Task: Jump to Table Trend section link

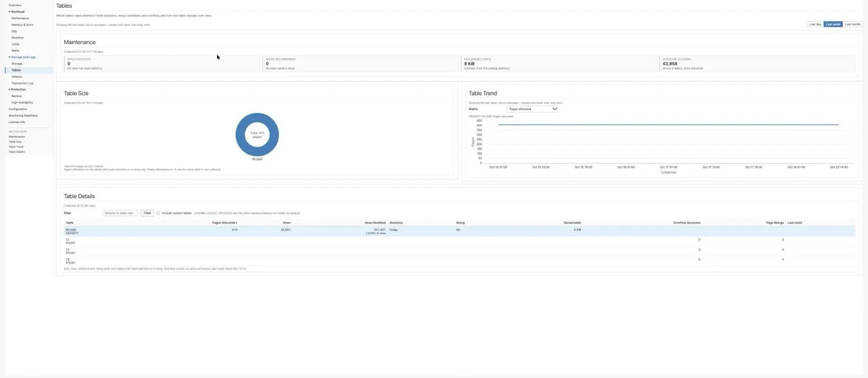Action: 16,147
